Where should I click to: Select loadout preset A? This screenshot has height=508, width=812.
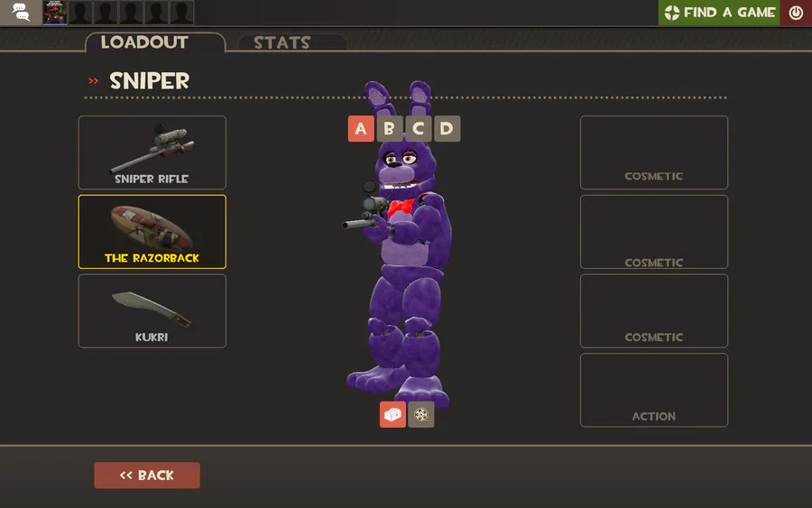point(361,128)
